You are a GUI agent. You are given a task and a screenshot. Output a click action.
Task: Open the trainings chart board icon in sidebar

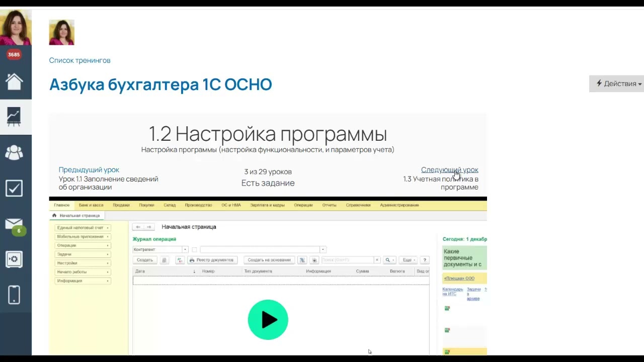(14, 117)
